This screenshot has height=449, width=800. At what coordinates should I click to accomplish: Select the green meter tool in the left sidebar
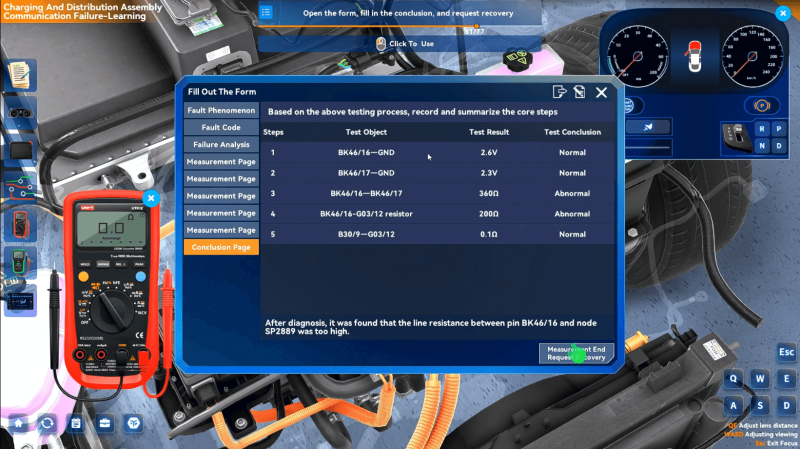tap(20, 262)
